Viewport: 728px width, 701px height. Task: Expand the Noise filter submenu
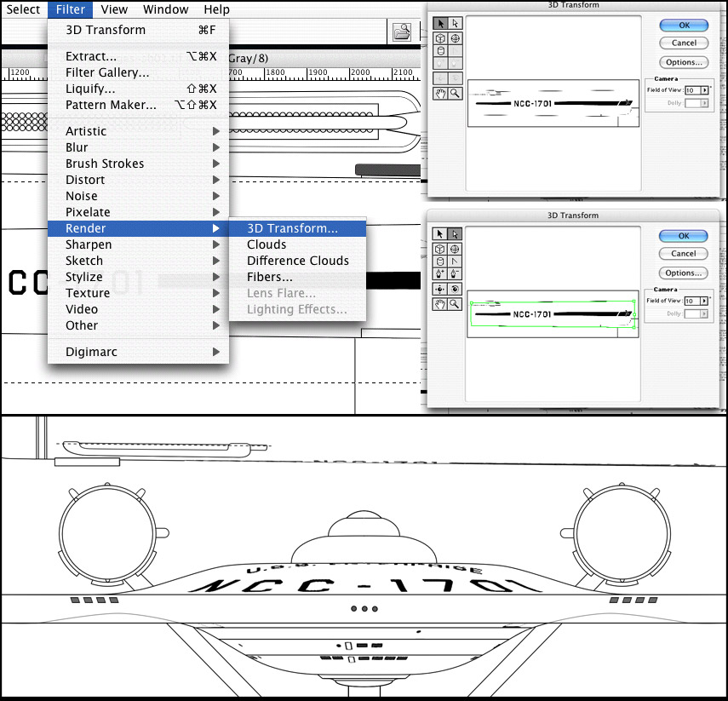(x=138, y=196)
